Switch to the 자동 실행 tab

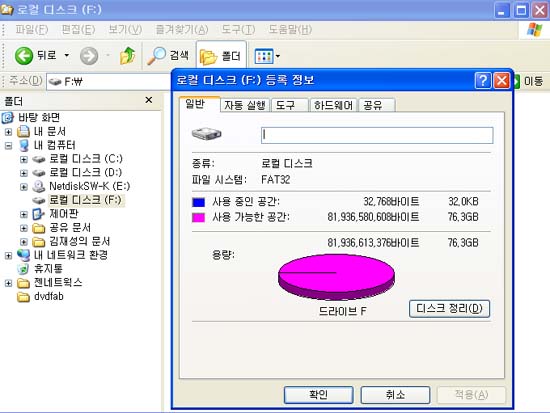pyautogui.click(x=245, y=105)
